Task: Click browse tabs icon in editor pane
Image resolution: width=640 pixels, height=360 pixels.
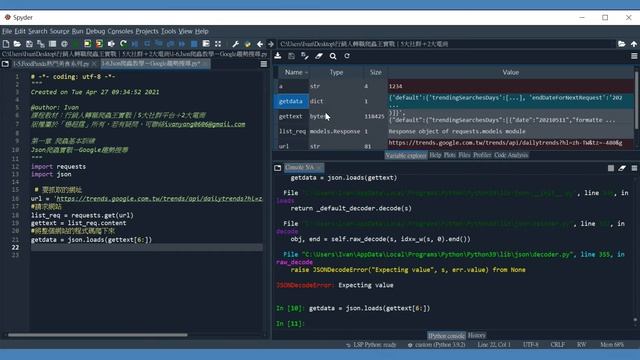Action: [5, 64]
